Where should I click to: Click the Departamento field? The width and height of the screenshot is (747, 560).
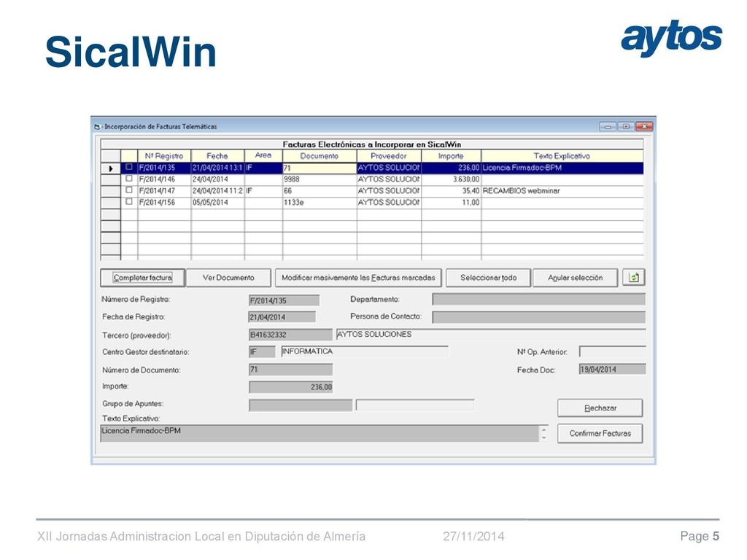tap(539, 299)
